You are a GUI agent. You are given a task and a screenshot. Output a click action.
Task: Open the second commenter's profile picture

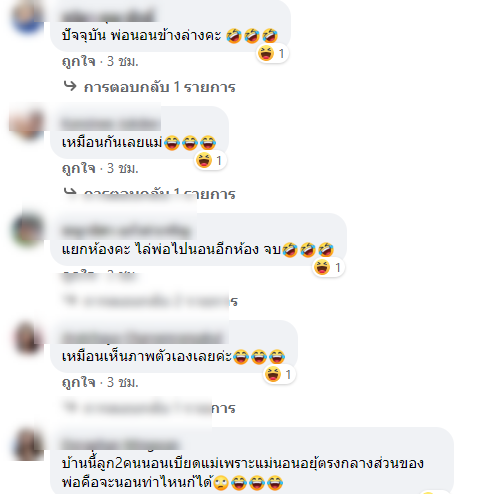(x=28, y=124)
